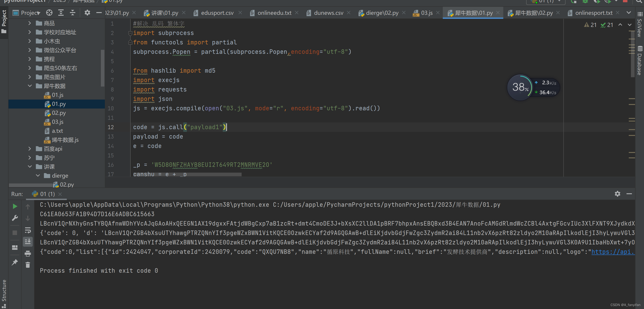
Task: Click the wrench icon in Run panel
Action: point(15,218)
